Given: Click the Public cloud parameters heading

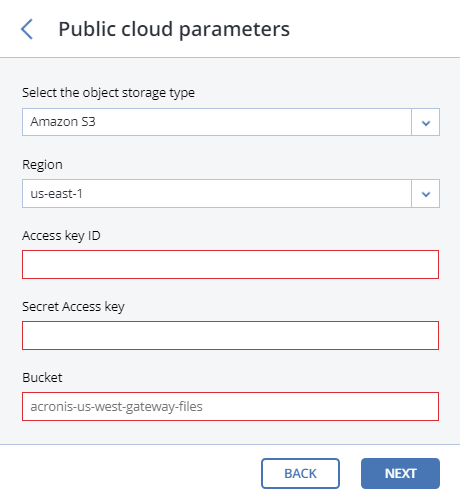Looking at the screenshot, I should [174, 29].
